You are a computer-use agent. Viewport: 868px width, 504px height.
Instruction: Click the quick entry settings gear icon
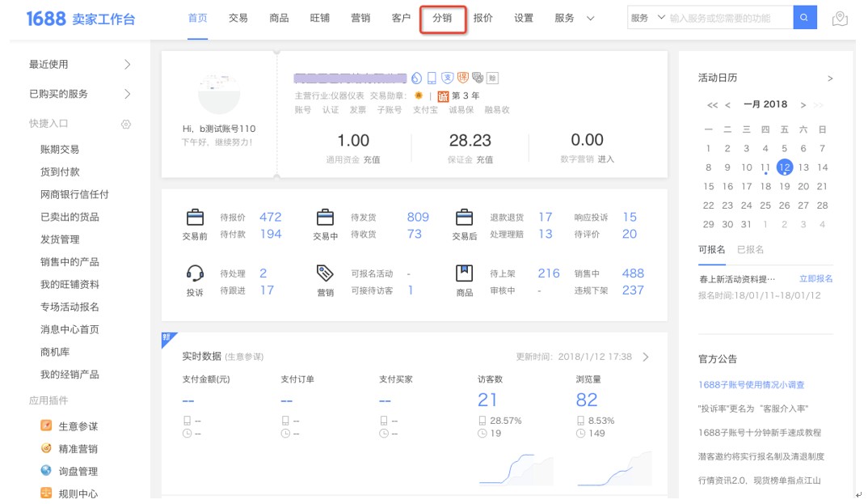click(126, 124)
